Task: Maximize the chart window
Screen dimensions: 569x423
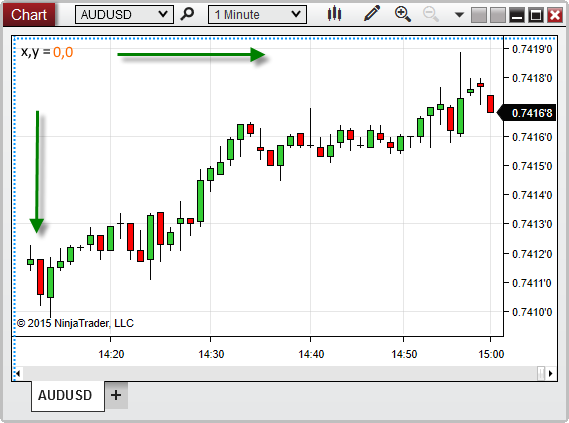Action: [536, 15]
